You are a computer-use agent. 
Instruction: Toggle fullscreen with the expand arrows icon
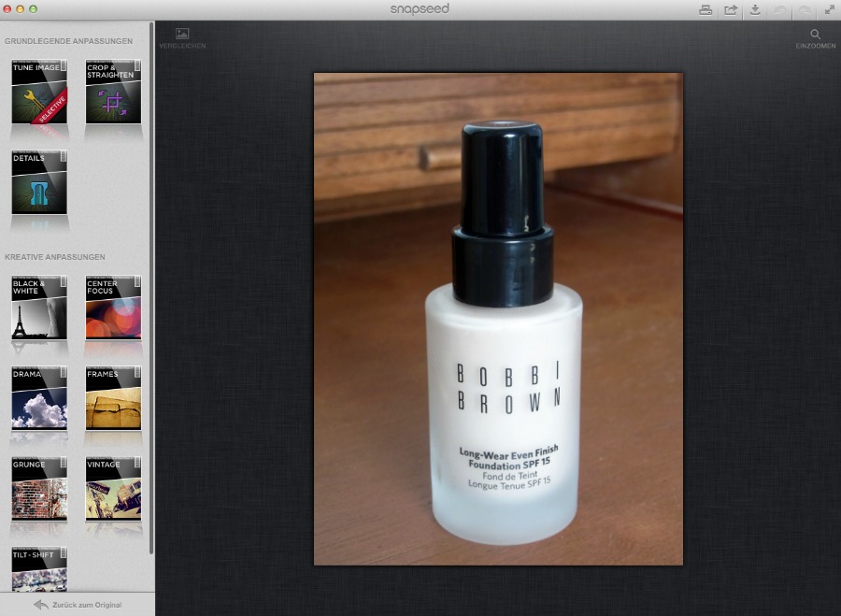(x=829, y=9)
